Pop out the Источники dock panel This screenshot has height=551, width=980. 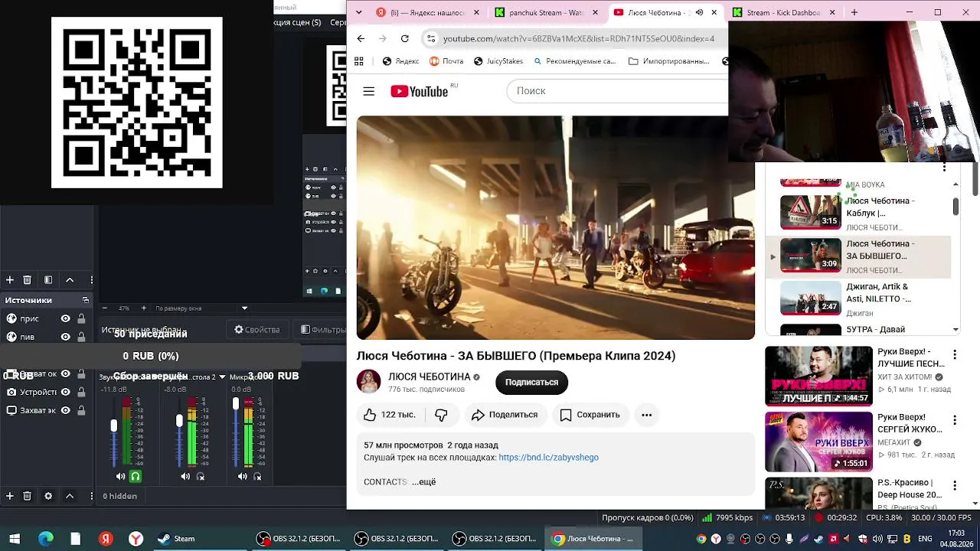pos(86,300)
